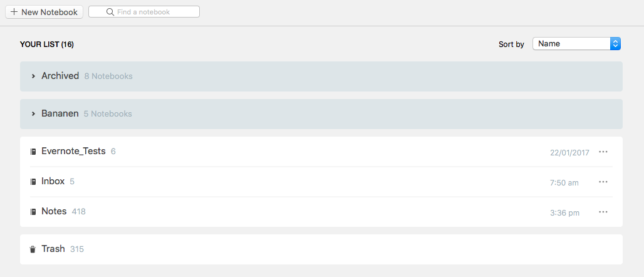Open the Inbox notebook
The image size is (644, 277).
pyautogui.click(x=321, y=182)
